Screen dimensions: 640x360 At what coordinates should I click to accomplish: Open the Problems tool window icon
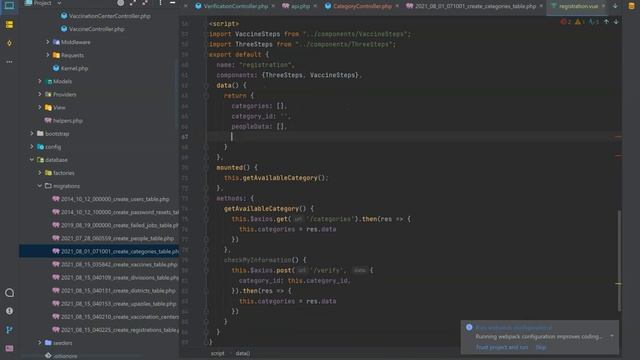tap(9, 311)
